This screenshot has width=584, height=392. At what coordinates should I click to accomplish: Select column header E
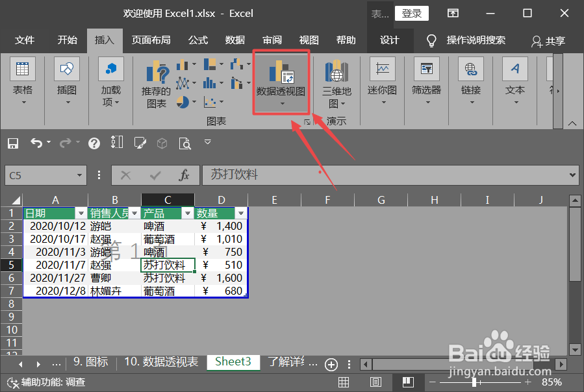[274, 200]
